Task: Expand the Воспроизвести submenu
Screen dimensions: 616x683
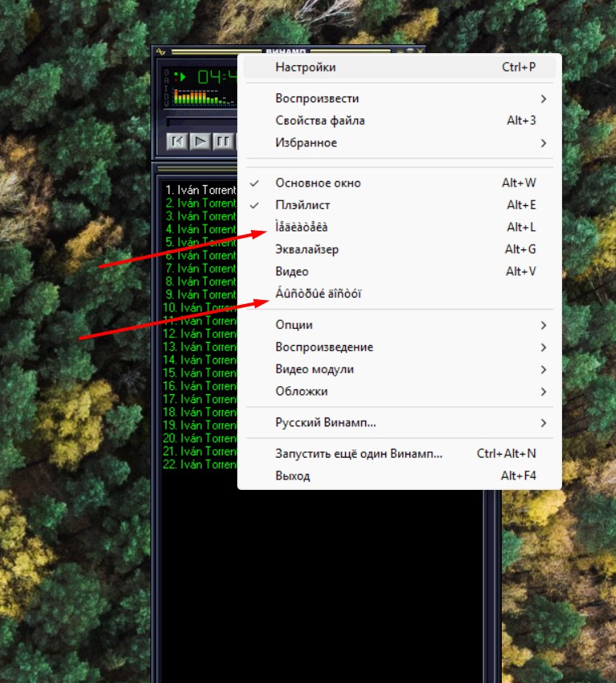Action: pos(399,98)
